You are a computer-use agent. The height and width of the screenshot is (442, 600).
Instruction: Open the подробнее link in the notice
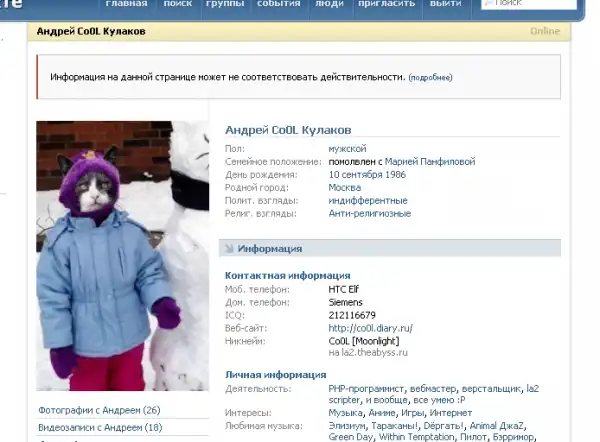(430, 77)
